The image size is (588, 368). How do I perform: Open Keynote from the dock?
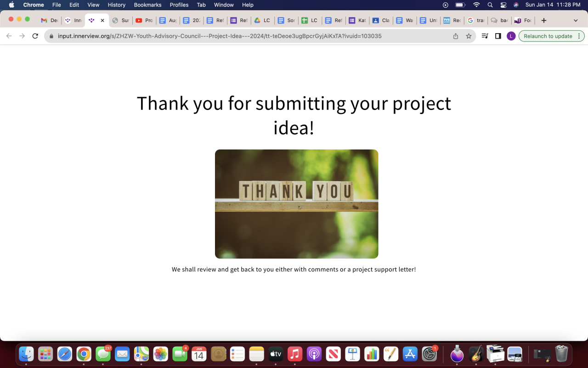353,354
